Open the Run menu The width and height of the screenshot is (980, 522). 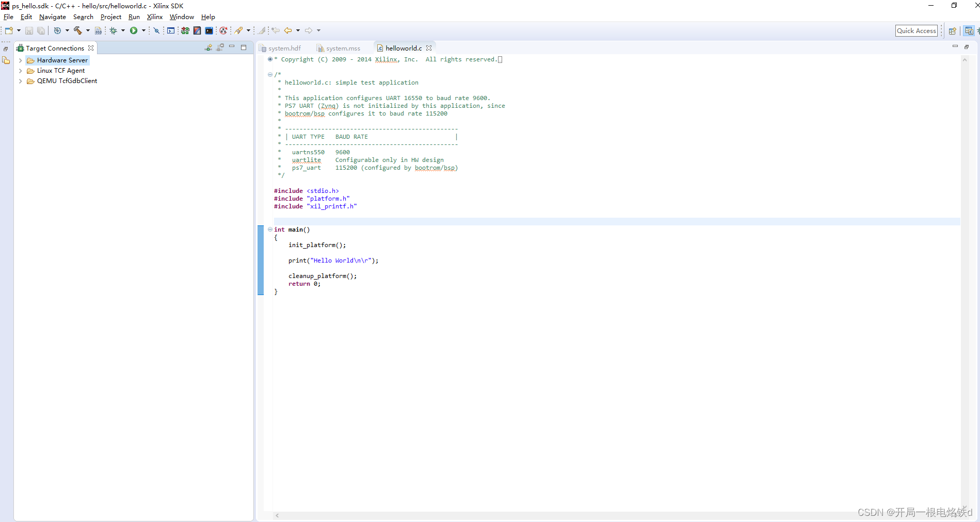(x=134, y=17)
